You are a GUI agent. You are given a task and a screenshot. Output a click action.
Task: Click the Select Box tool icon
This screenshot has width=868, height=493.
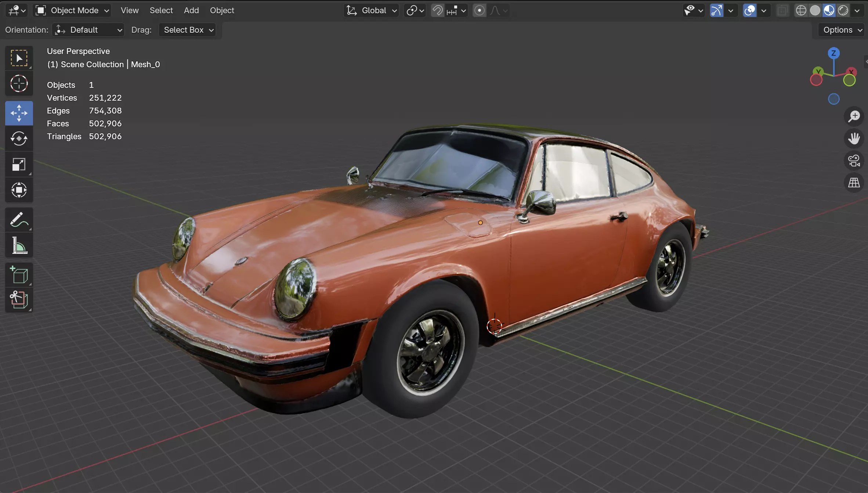coord(19,58)
